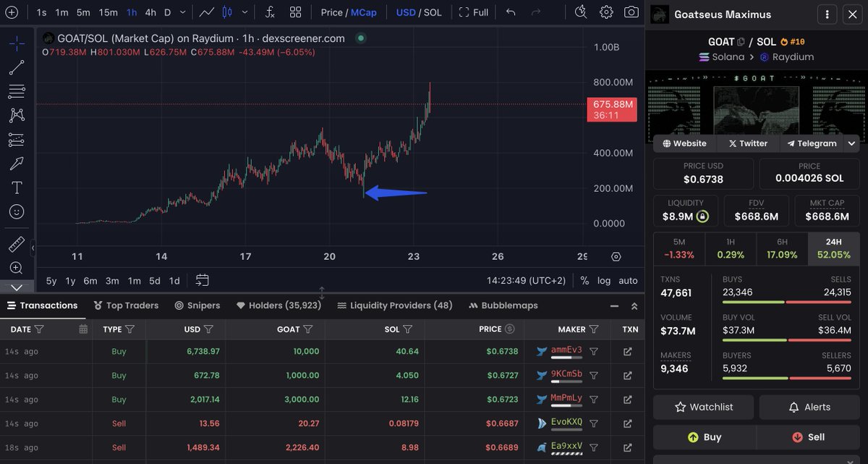This screenshot has height=464, width=868.
Task: Open the emoji sticker tool
Action: 16,211
